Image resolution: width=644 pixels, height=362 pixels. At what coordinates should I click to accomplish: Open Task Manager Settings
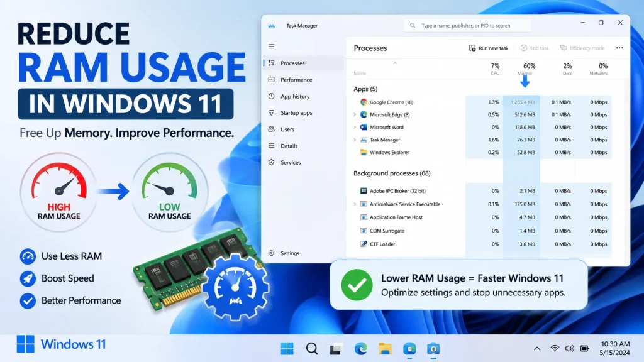pyautogui.click(x=304, y=253)
